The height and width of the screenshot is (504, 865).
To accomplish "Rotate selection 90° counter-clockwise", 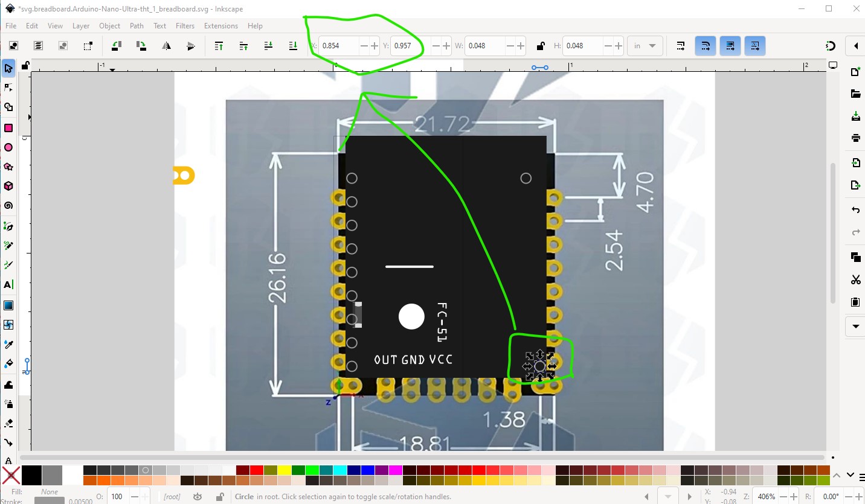I will tap(117, 46).
